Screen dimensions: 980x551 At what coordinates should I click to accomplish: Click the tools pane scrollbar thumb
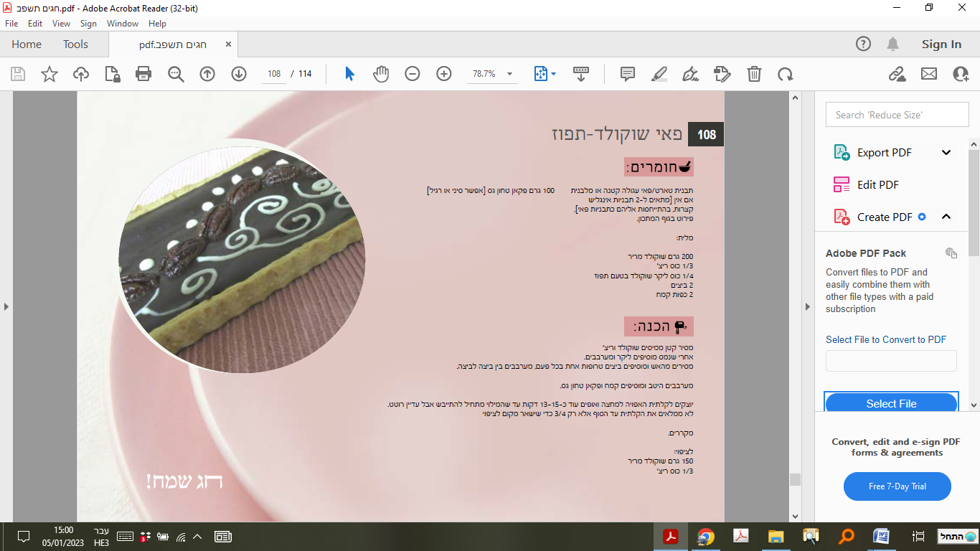coord(974,202)
